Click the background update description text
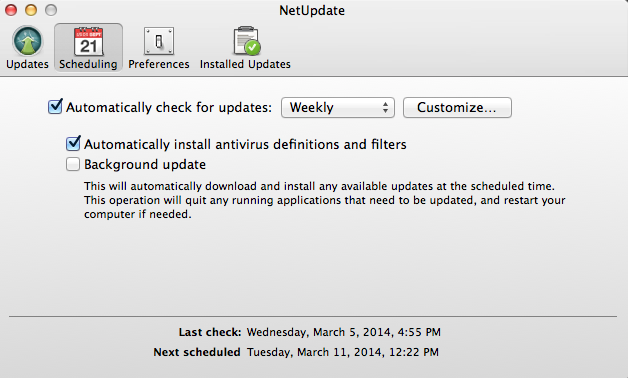Viewport: 628px width, 378px height. click(324, 200)
